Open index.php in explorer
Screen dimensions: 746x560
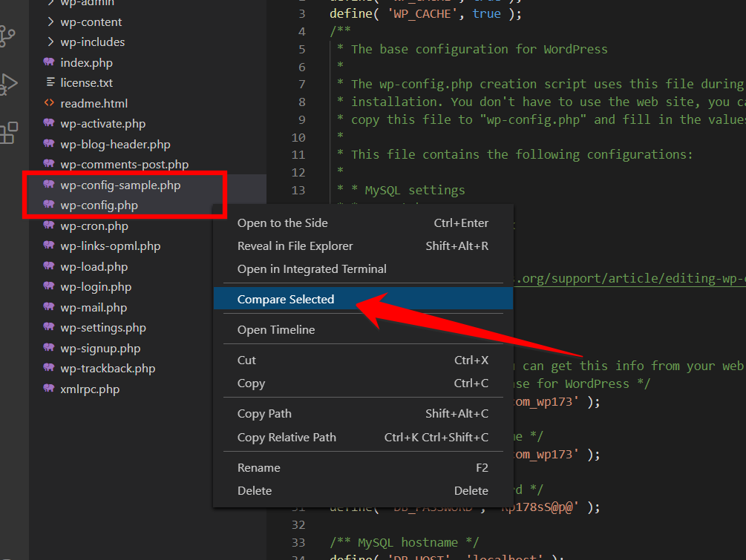pyautogui.click(x=86, y=63)
